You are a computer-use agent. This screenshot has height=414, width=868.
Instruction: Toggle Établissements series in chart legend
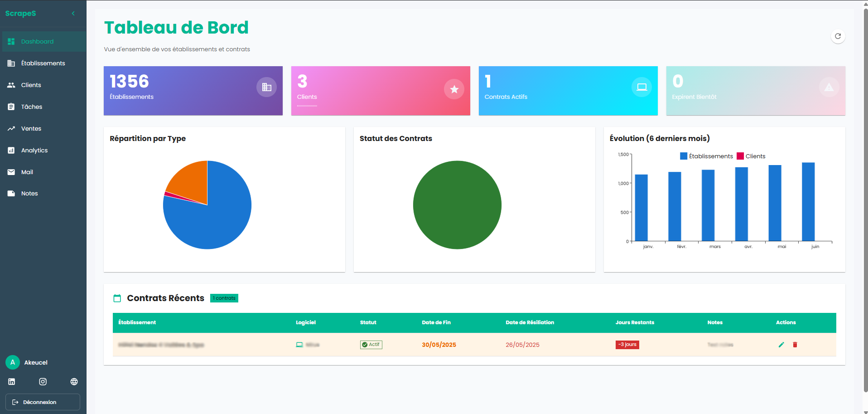pyautogui.click(x=706, y=156)
